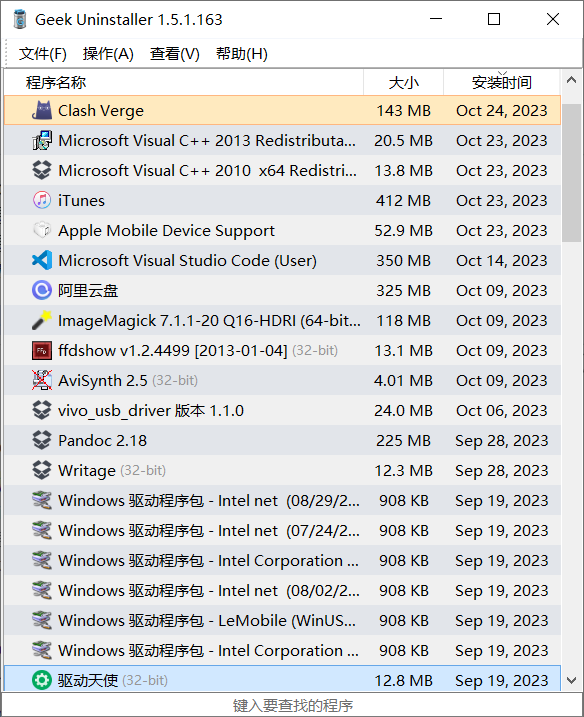Click the scrollbar down arrow
The width and height of the screenshot is (584, 717).
(571, 680)
